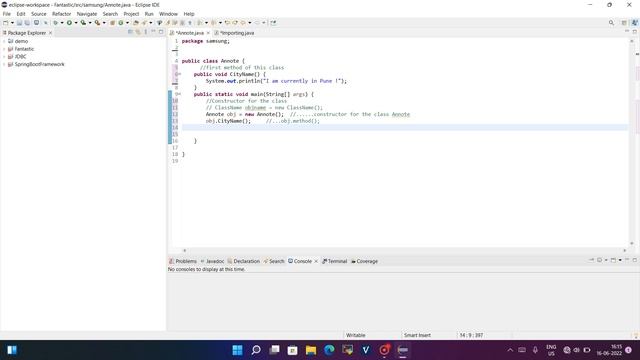This screenshot has width=640, height=360.
Task: Click the New file toolbar icon
Action: click(6, 23)
